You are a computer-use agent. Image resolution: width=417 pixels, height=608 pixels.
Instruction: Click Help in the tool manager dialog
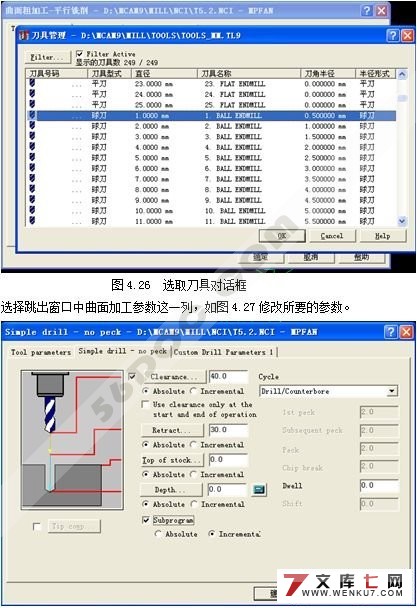coord(383,236)
